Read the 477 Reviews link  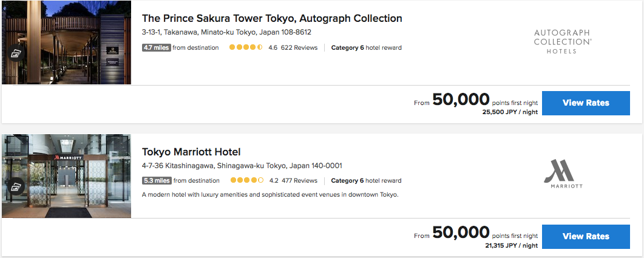tap(299, 180)
